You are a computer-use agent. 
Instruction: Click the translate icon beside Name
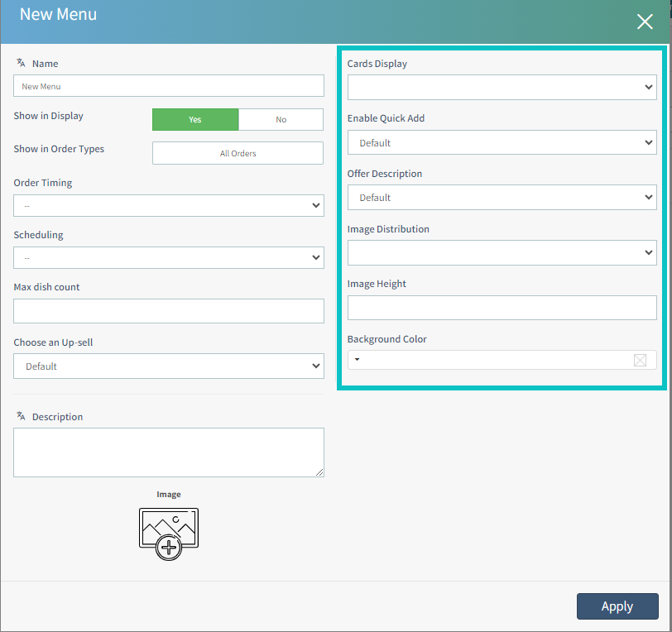21,63
